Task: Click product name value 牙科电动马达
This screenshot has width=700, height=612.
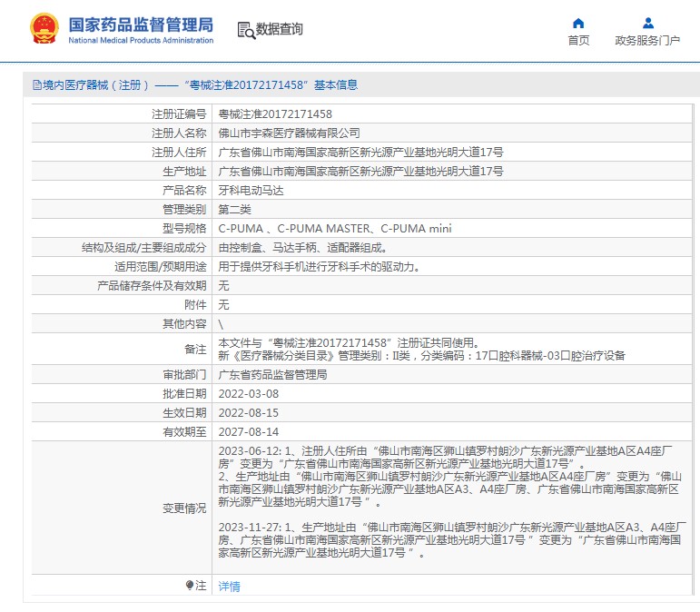Action: pyautogui.click(x=251, y=191)
